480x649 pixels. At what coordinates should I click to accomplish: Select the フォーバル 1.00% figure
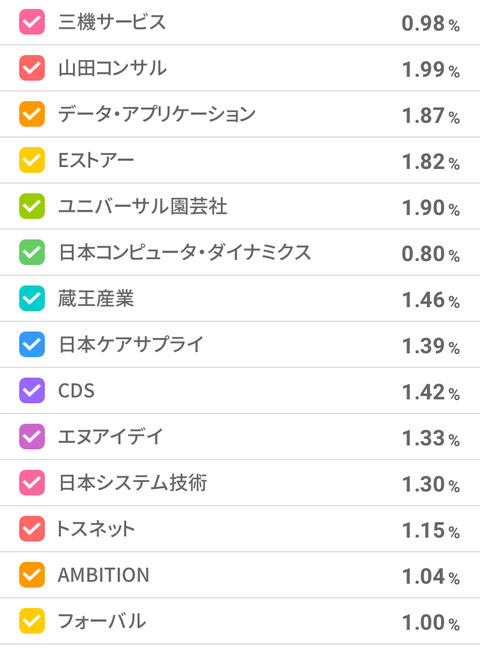click(431, 623)
